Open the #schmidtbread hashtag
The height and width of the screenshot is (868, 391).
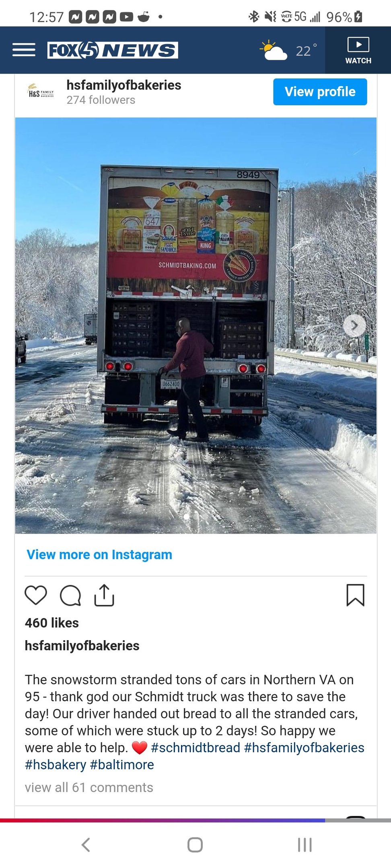click(195, 747)
